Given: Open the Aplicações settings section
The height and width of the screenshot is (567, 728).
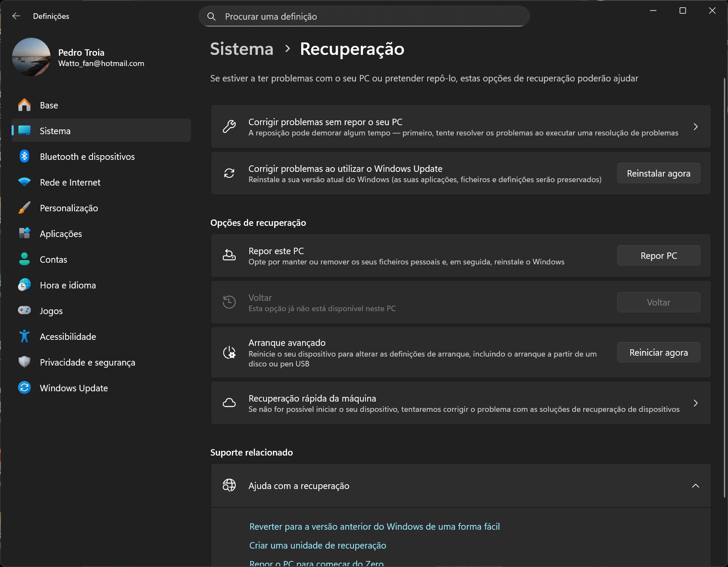Looking at the screenshot, I should [x=61, y=234].
